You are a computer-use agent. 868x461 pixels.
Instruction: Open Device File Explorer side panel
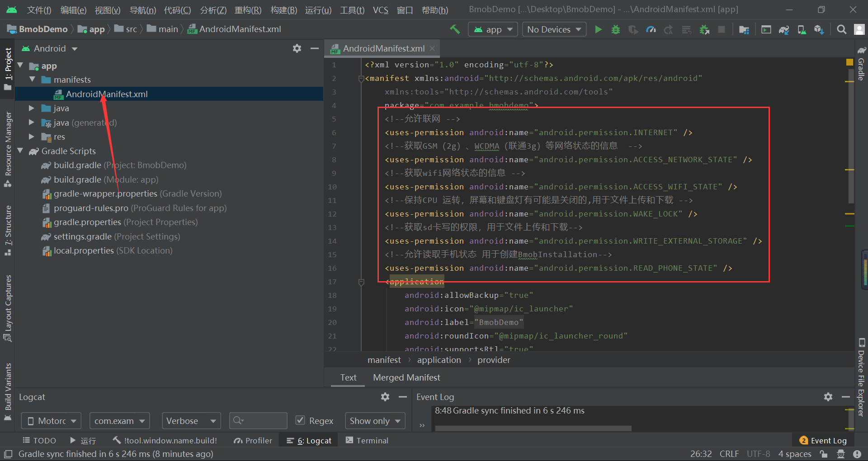tap(861, 377)
